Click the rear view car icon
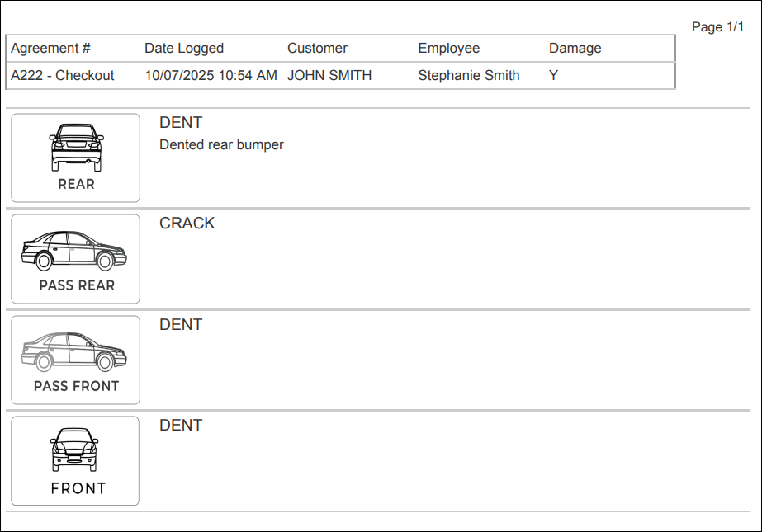Viewport: 762px width, 532px height. click(75, 148)
